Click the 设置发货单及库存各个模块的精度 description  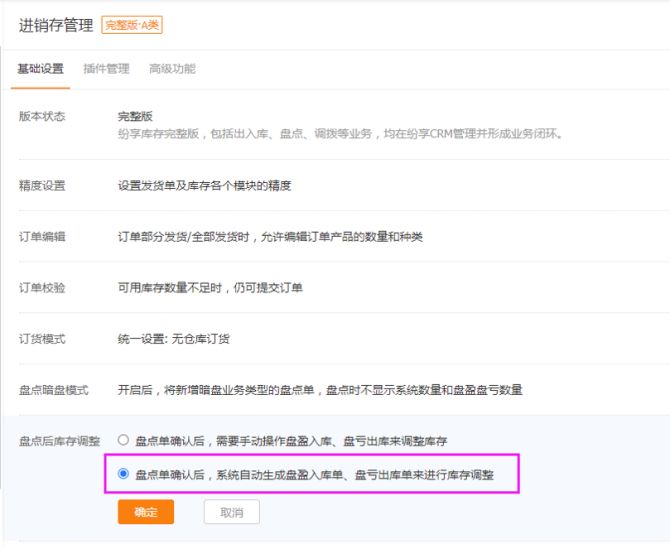(x=204, y=185)
